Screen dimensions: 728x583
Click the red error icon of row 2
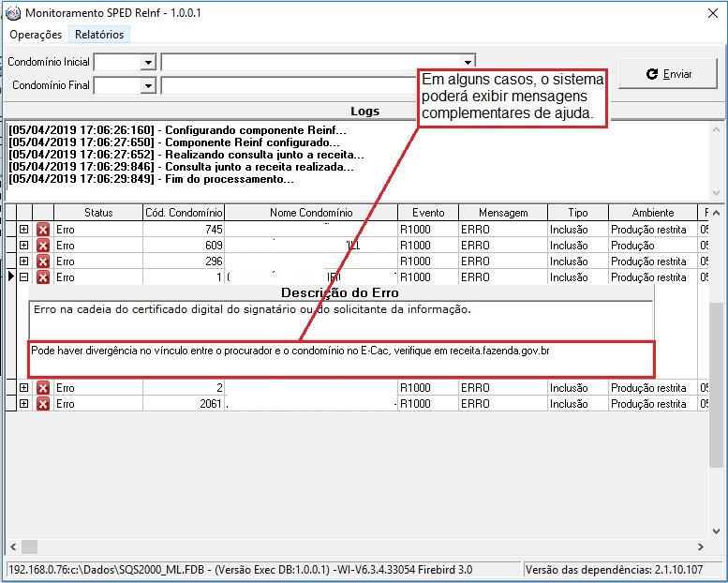point(43,388)
